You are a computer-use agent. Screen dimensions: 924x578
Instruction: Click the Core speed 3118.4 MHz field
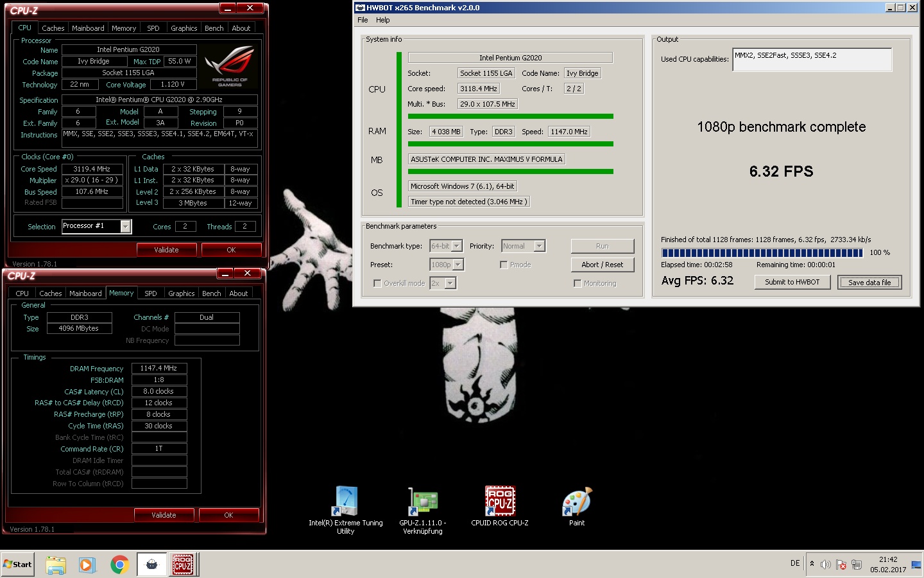pos(479,89)
